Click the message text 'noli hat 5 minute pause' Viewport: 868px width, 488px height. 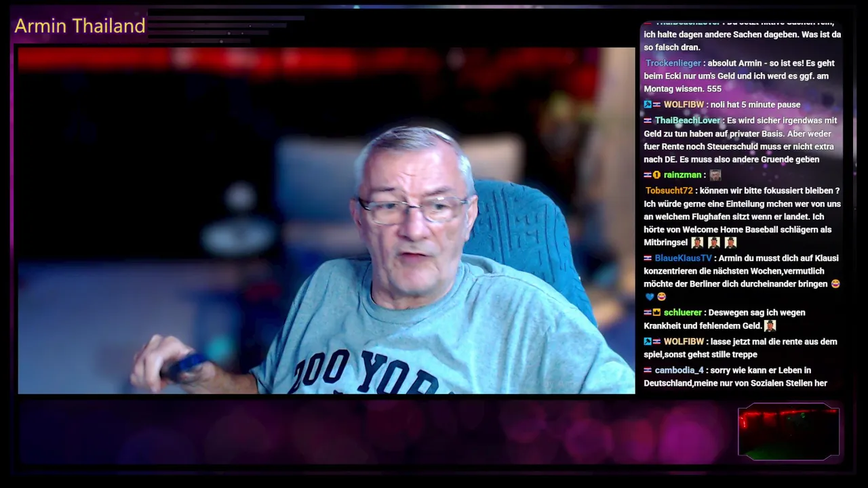[x=755, y=105]
